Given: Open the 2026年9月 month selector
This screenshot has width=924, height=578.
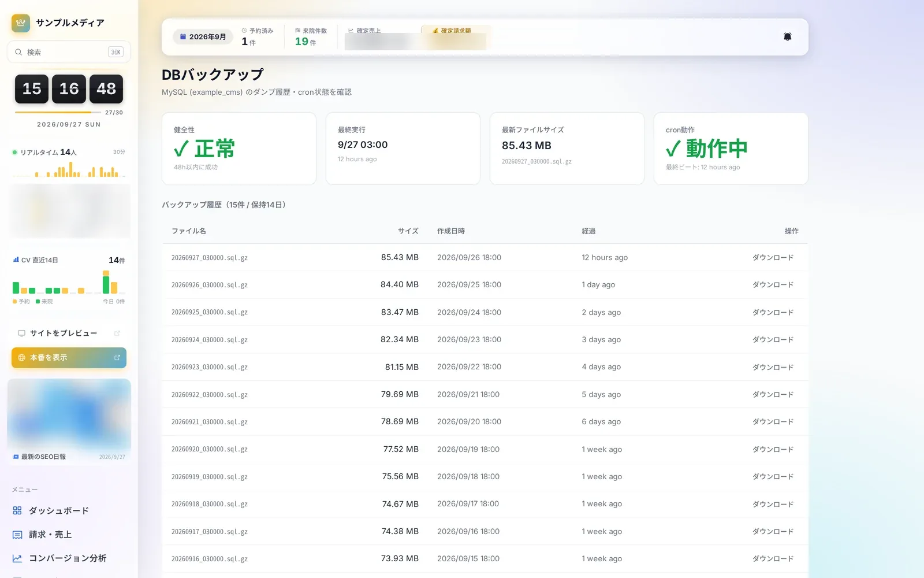Looking at the screenshot, I should (203, 36).
